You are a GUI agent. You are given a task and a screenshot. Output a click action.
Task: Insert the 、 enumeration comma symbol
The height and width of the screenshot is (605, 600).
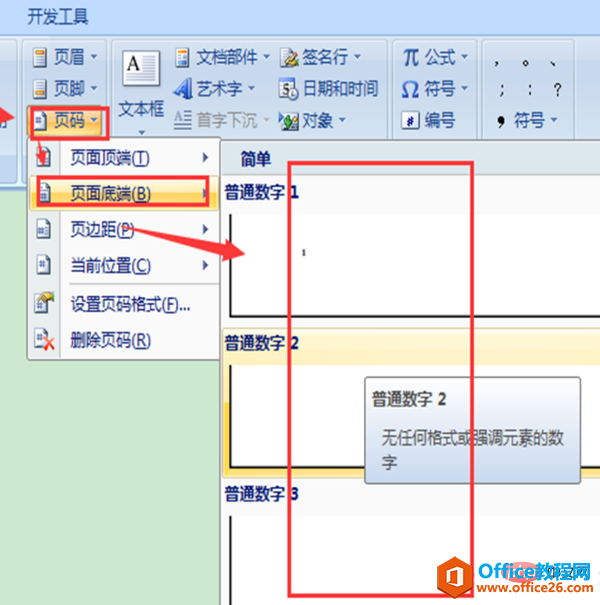pos(553,63)
